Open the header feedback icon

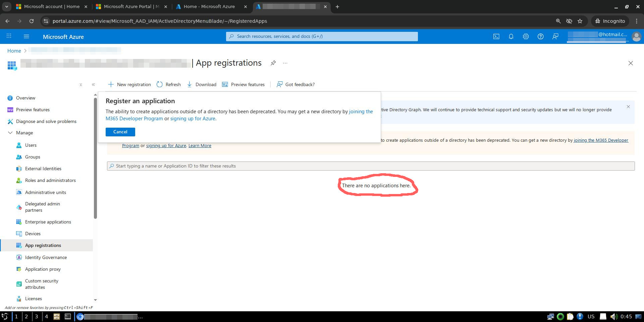coord(555,37)
